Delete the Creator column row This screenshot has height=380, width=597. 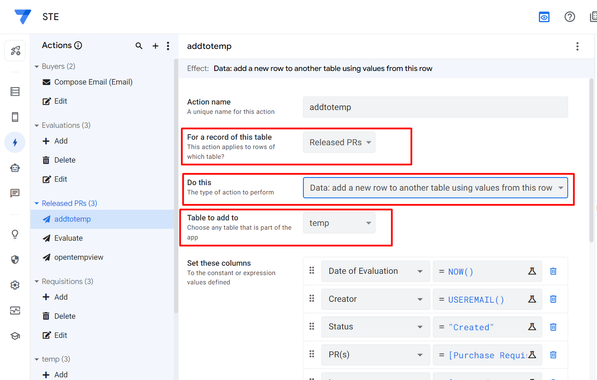(553, 299)
